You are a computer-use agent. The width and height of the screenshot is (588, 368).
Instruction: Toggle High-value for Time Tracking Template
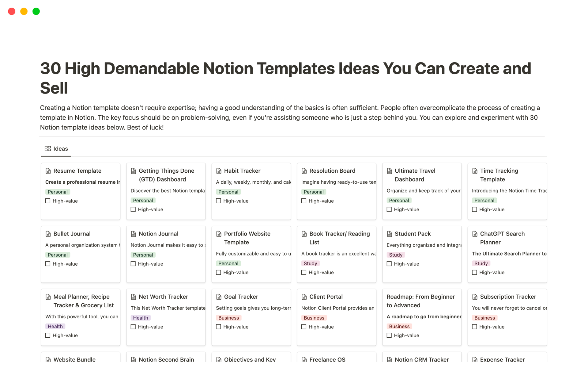(x=474, y=209)
